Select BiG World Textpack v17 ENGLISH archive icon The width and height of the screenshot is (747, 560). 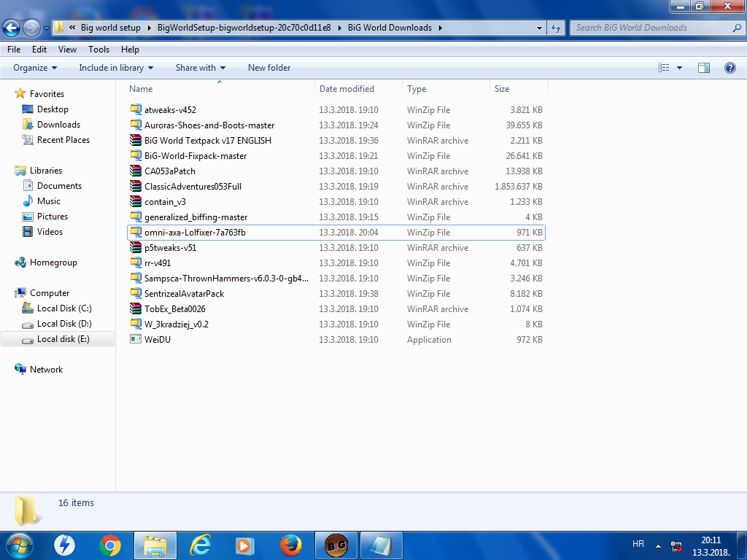[136, 140]
